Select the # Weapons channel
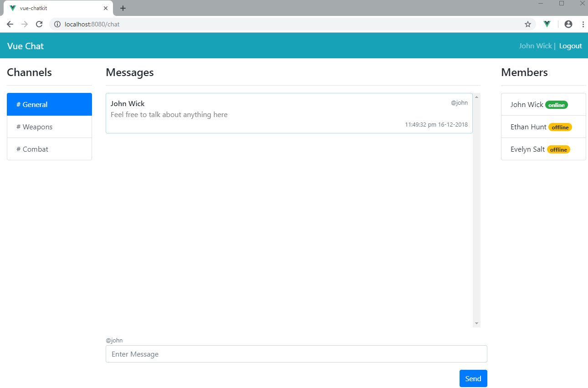588x388 pixels. pos(49,127)
